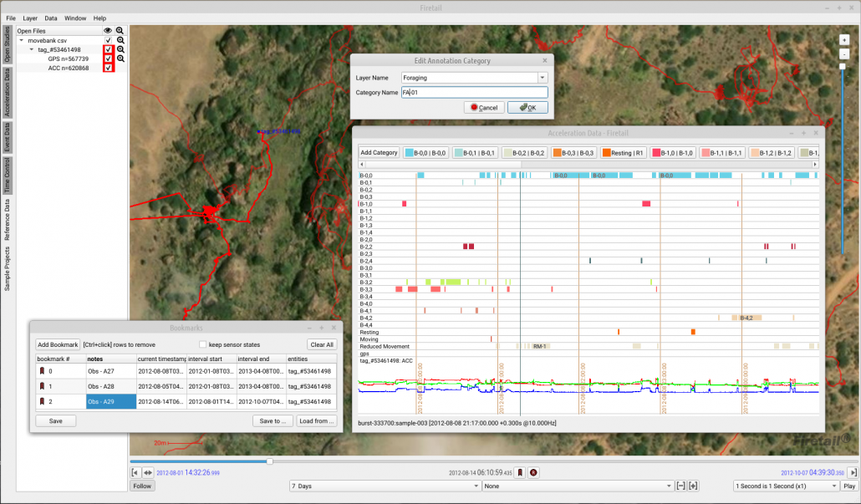Image resolution: width=861 pixels, height=504 pixels.
Task: Click the bracket plus interval button
Action: 694,486
